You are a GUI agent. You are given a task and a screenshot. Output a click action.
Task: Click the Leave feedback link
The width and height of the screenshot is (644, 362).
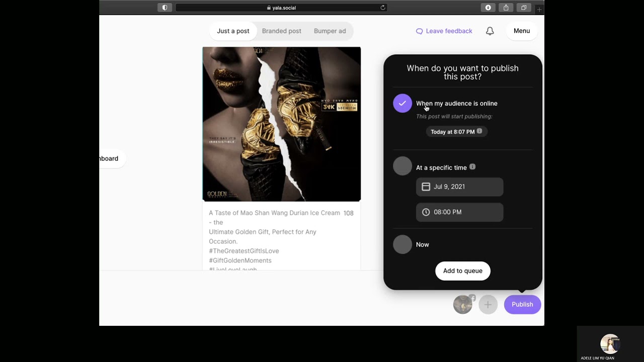[444, 31]
